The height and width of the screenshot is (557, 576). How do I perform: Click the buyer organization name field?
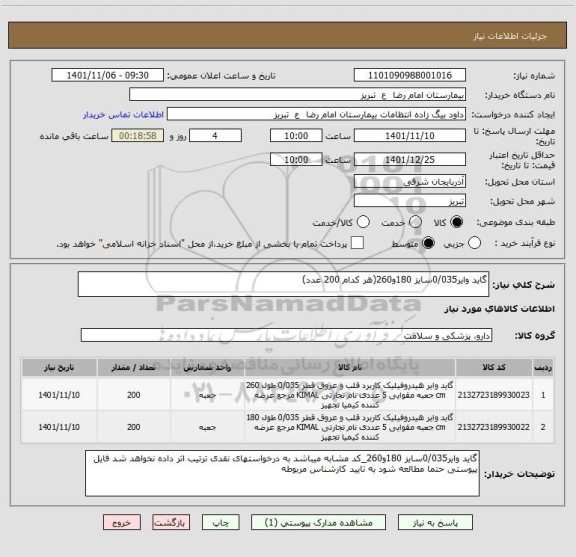point(298,95)
